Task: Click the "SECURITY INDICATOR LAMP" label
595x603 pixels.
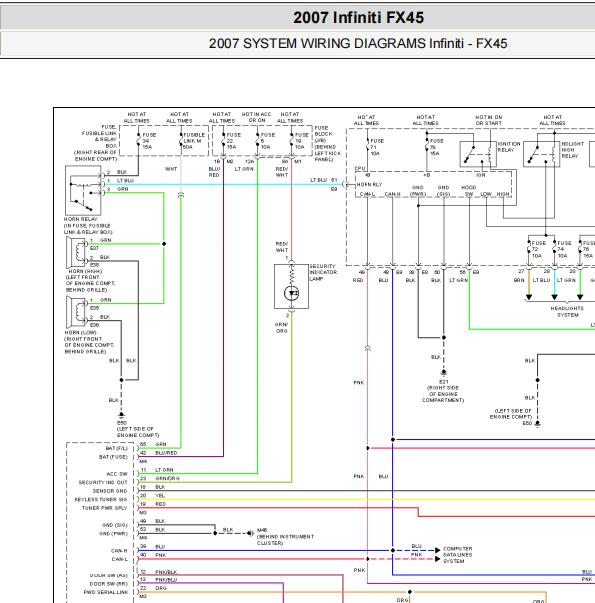Action: [323, 272]
